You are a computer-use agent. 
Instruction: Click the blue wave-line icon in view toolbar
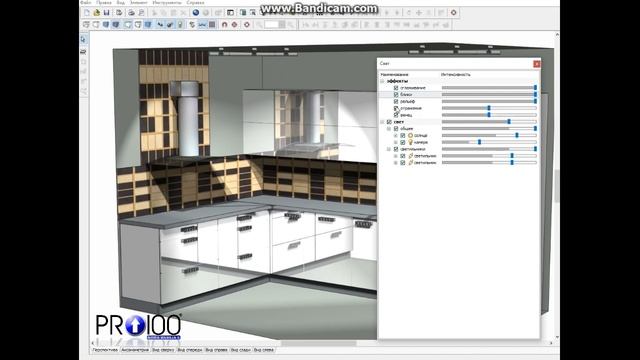point(202,25)
